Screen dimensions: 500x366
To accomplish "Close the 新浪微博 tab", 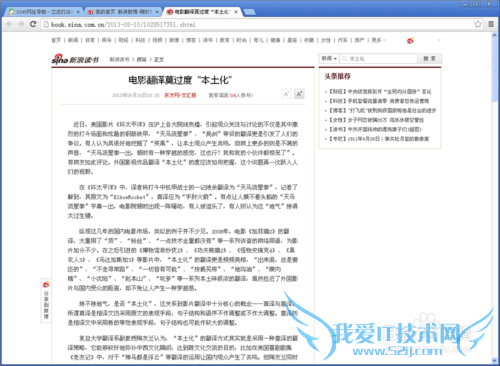I will click(157, 12).
